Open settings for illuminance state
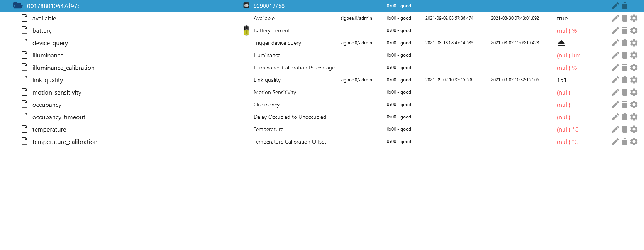This screenshot has height=250, width=644. click(634, 55)
